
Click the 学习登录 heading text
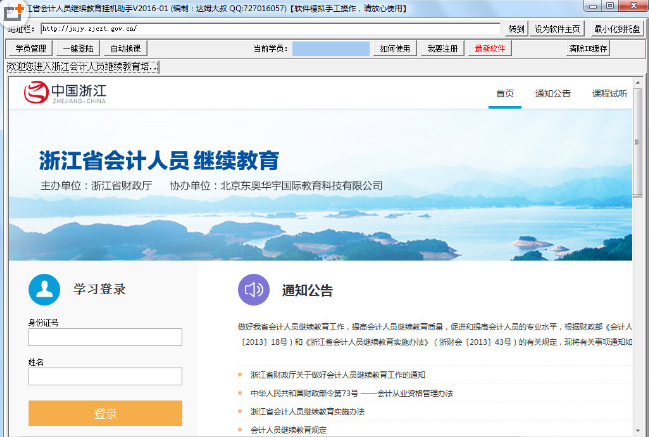click(99, 289)
